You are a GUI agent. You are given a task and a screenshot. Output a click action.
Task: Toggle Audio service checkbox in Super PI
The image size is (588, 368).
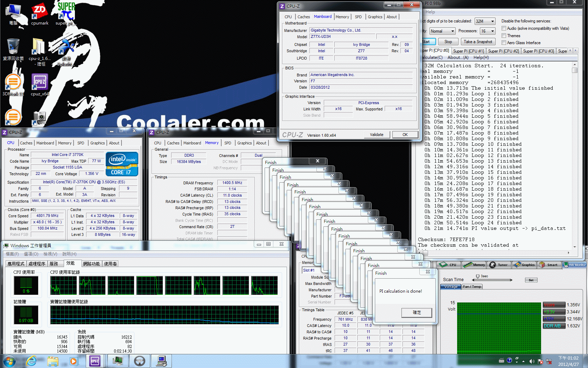[504, 28]
